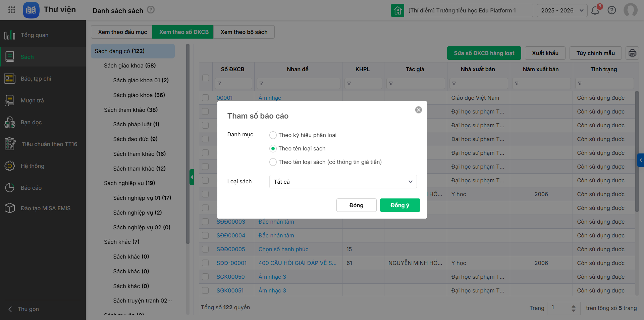Screen dimensions: 644x320
Task: Select Theo tên loại sách with giá tiền
Action: click(x=273, y=162)
